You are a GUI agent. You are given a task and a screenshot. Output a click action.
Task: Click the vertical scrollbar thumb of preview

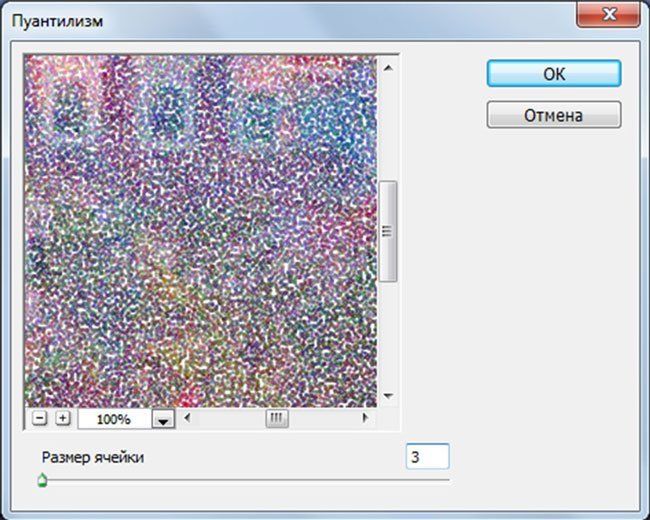pyautogui.click(x=388, y=231)
